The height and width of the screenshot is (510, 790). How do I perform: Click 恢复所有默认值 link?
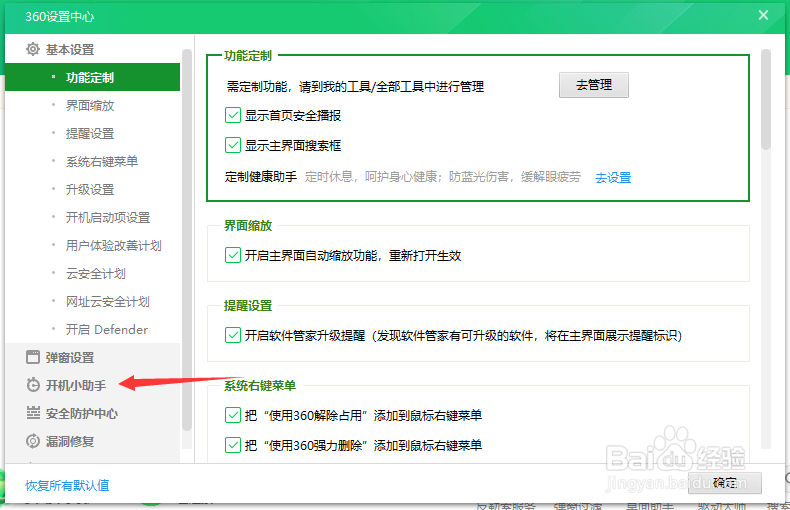68,485
